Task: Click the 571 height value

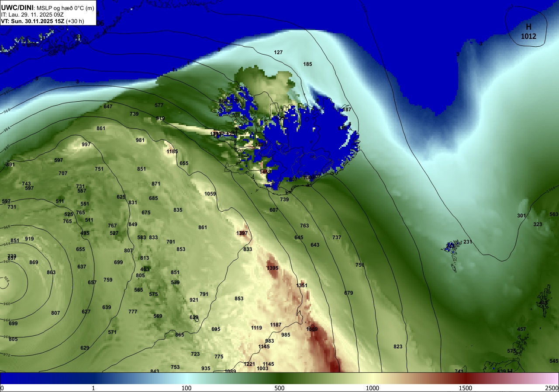Action: (x=112, y=332)
